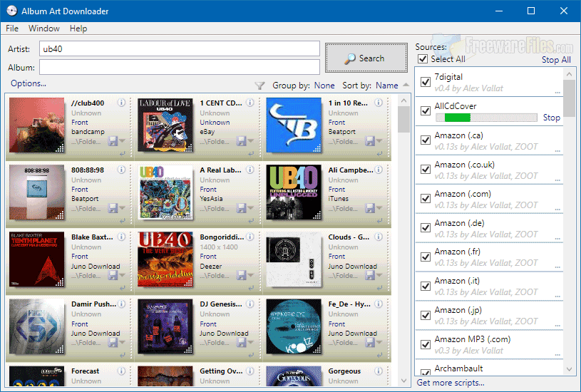581x392 pixels.
Task: Save the Blake Baxt... cover image
Action: click(x=113, y=275)
